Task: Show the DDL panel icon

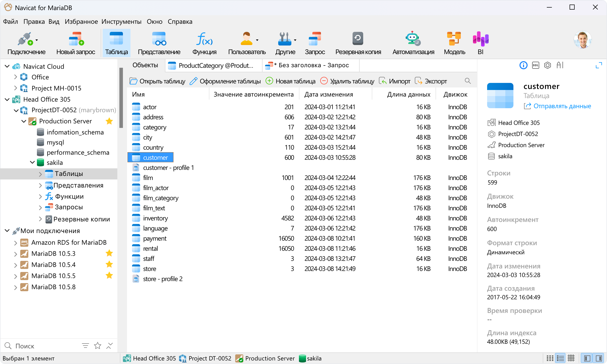Action: pyautogui.click(x=535, y=65)
